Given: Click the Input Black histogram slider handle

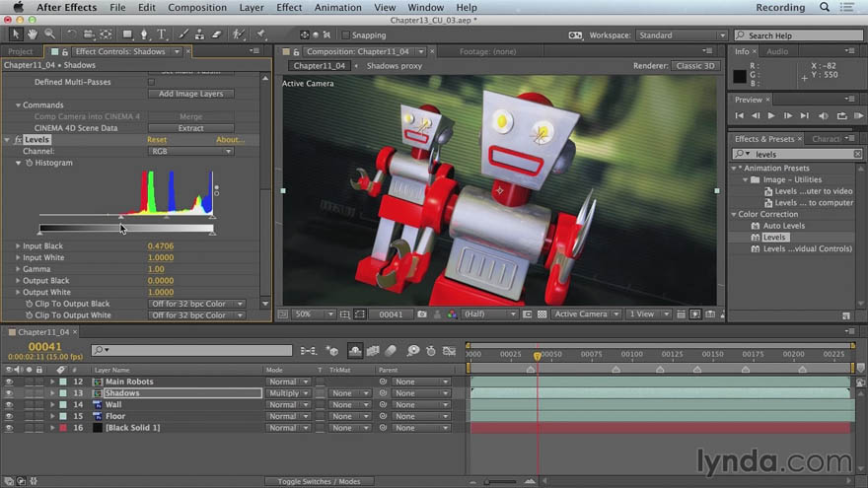Looking at the screenshot, I should [121, 218].
